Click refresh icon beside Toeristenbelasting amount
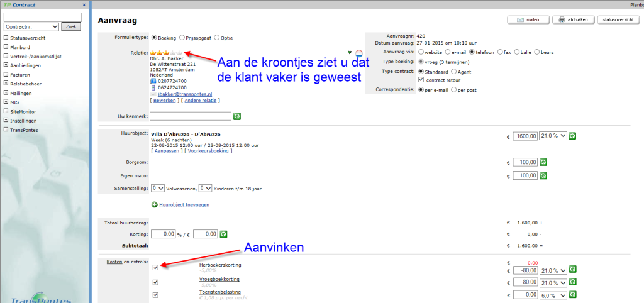The height and width of the screenshot is (303, 644). 573,295
